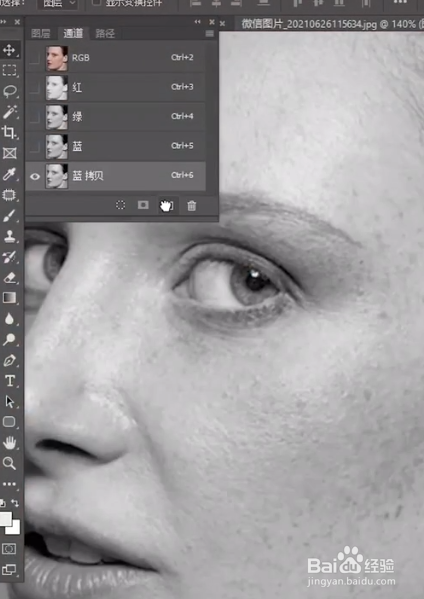Screen dimensions: 424x599
Task: Toggle visibility of RGB channel
Action: point(35,58)
